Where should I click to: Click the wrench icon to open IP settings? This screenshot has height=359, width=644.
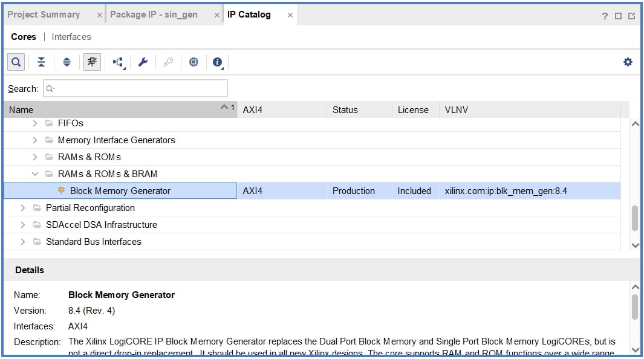coord(143,61)
